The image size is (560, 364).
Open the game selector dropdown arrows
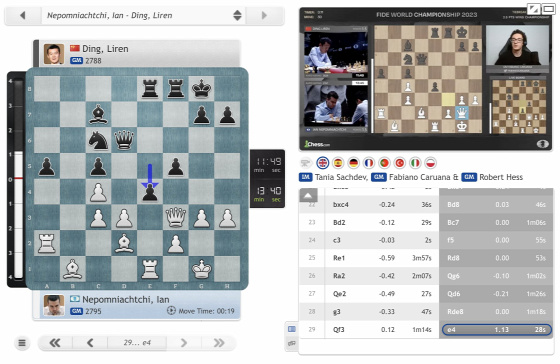coord(238,15)
